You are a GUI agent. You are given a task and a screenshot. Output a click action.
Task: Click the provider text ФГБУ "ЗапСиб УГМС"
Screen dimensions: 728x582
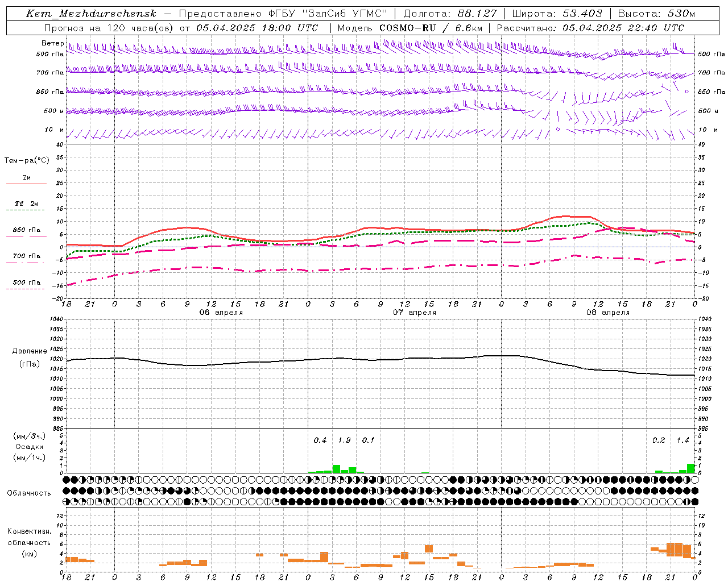point(328,14)
